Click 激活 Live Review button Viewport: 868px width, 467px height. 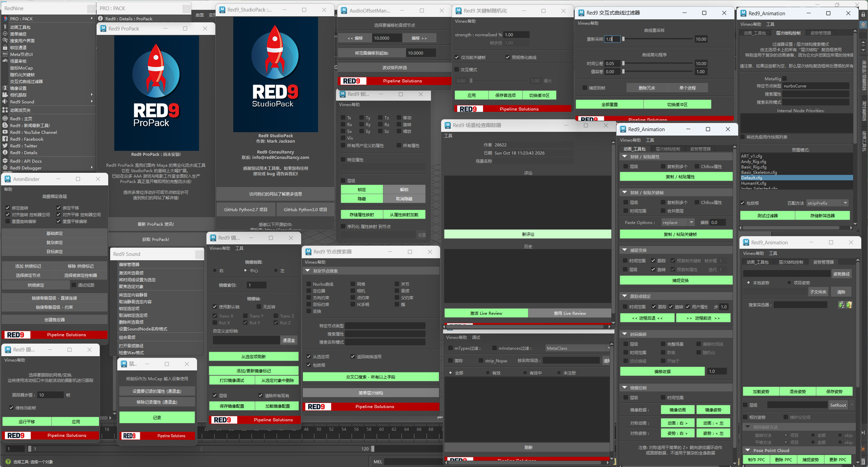tap(486, 313)
